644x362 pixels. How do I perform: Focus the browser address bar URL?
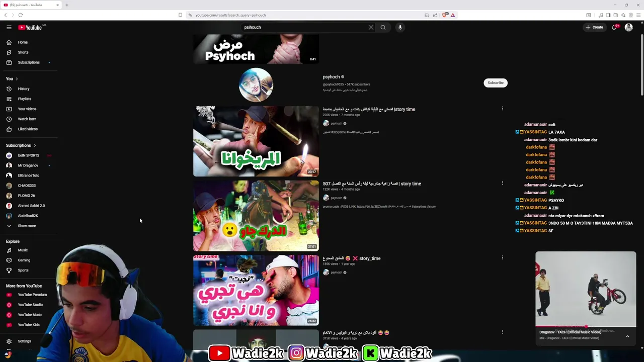click(230, 15)
